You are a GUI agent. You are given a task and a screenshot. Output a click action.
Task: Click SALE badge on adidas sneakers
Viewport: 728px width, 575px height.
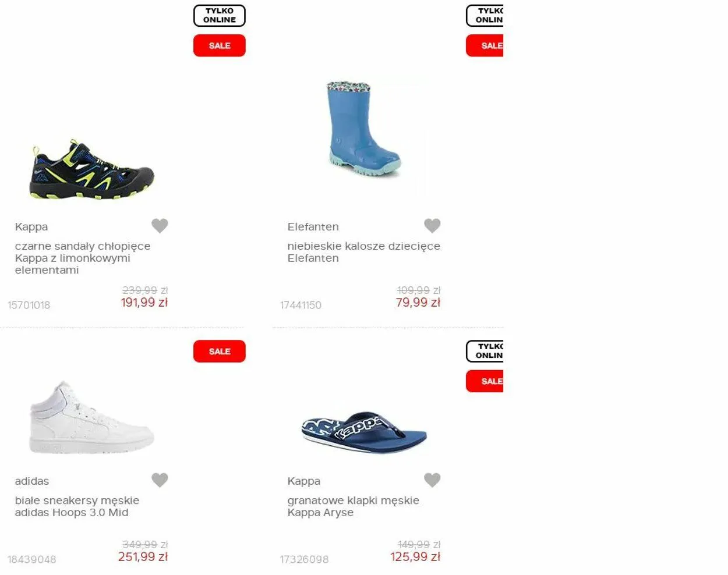pos(220,352)
